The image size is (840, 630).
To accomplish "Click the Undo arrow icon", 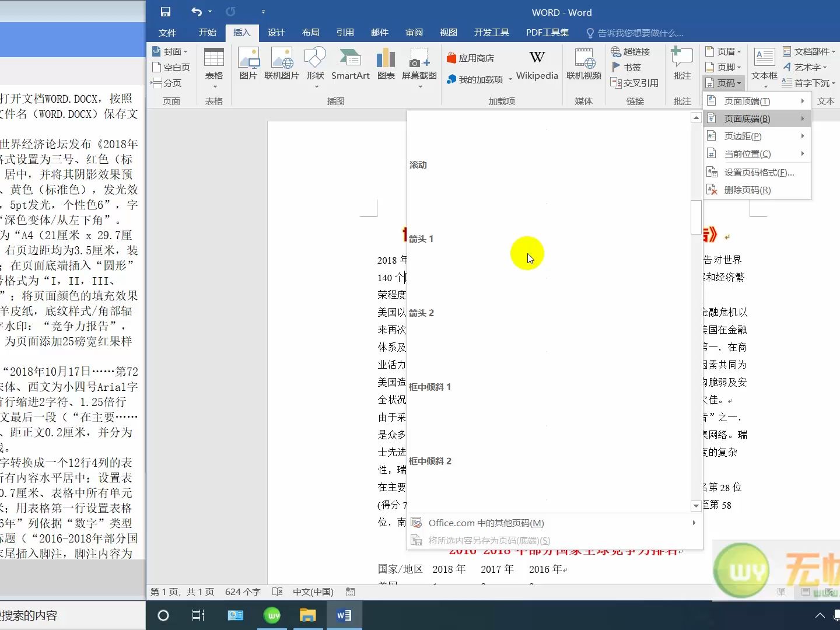I will point(197,12).
